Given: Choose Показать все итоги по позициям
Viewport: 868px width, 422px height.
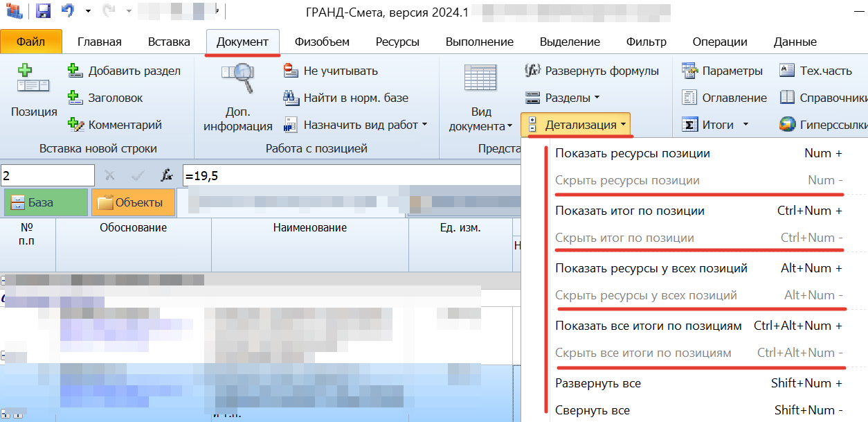Looking at the screenshot, I should pyautogui.click(x=698, y=326).
